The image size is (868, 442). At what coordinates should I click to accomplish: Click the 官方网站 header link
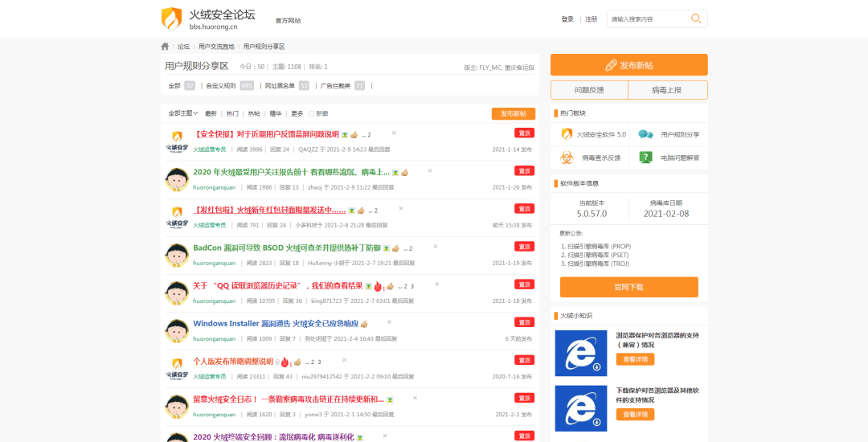(289, 20)
